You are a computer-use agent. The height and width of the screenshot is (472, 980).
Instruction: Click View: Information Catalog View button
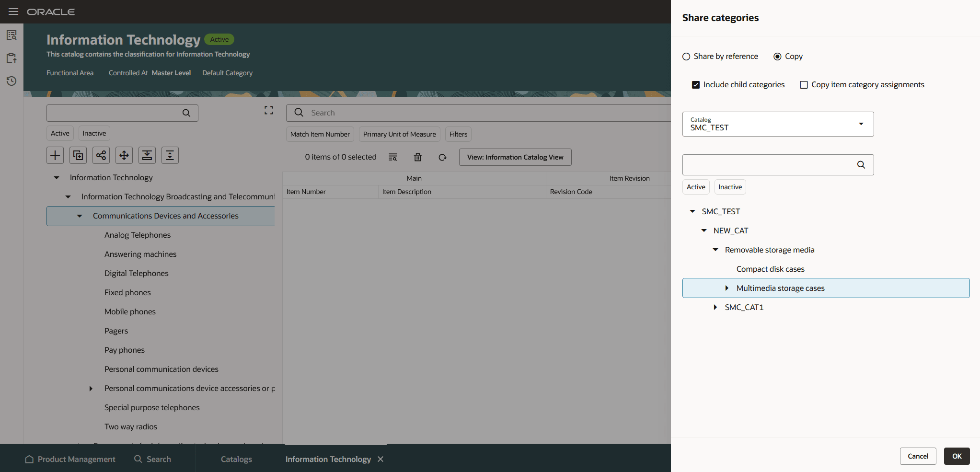(515, 157)
